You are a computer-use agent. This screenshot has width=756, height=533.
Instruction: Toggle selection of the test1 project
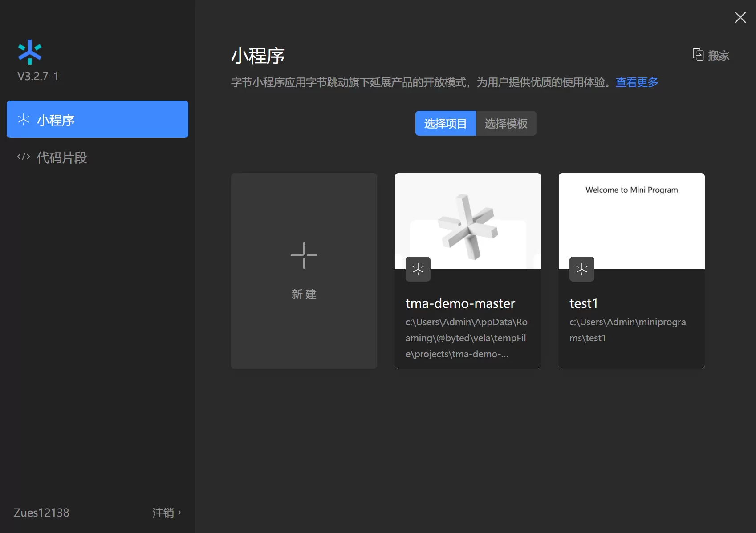point(631,271)
